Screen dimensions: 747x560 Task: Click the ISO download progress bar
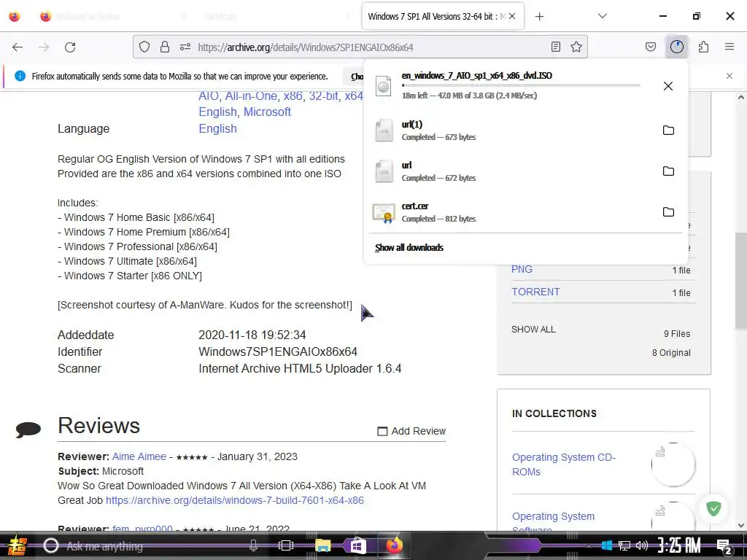pyautogui.click(x=521, y=86)
